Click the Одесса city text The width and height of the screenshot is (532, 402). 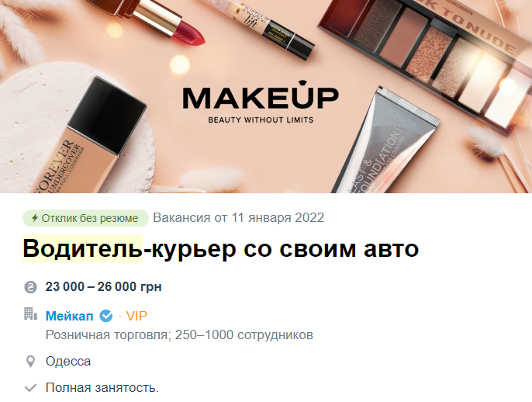(x=68, y=362)
